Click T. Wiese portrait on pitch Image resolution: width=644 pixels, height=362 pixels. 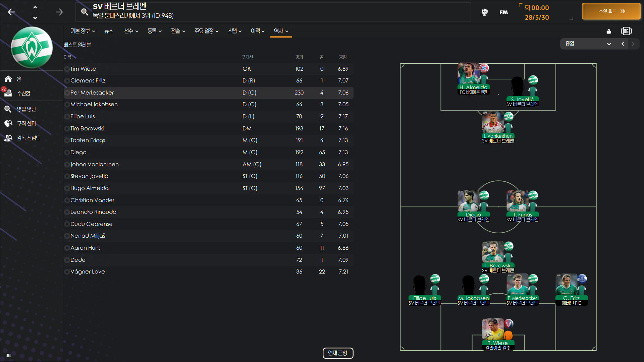(493, 329)
